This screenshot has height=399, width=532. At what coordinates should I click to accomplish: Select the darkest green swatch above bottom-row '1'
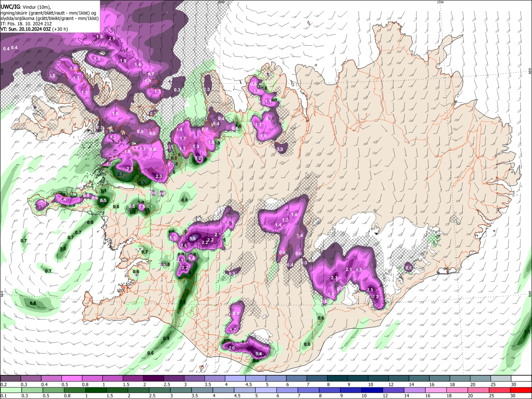click(x=96, y=390)
